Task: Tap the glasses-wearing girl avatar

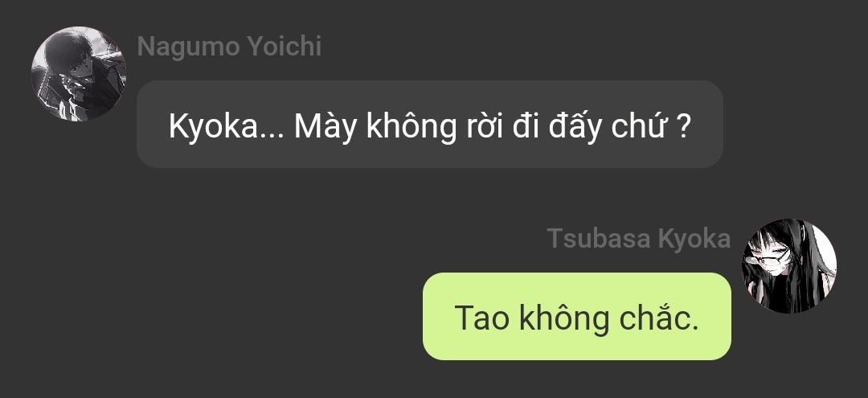Action: pyautogui.click(x=789, y=266)
